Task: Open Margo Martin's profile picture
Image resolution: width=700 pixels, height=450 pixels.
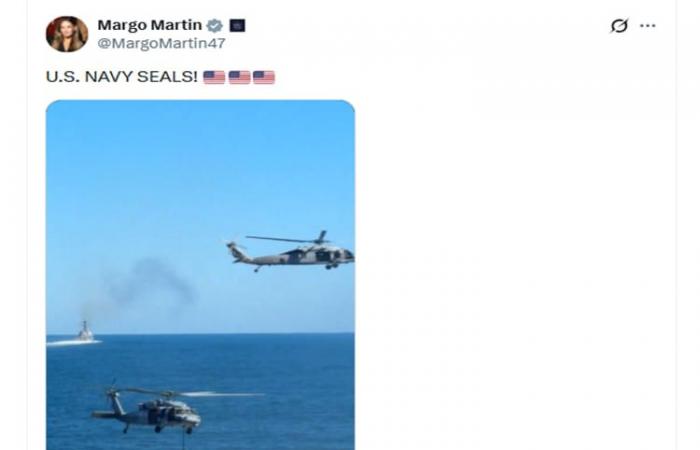Action: click(67, 34)
